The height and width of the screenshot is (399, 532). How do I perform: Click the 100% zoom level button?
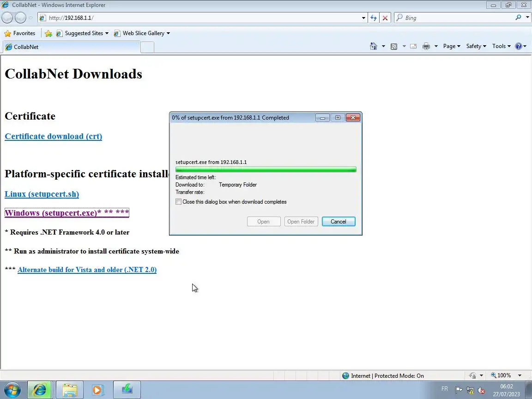501,375
